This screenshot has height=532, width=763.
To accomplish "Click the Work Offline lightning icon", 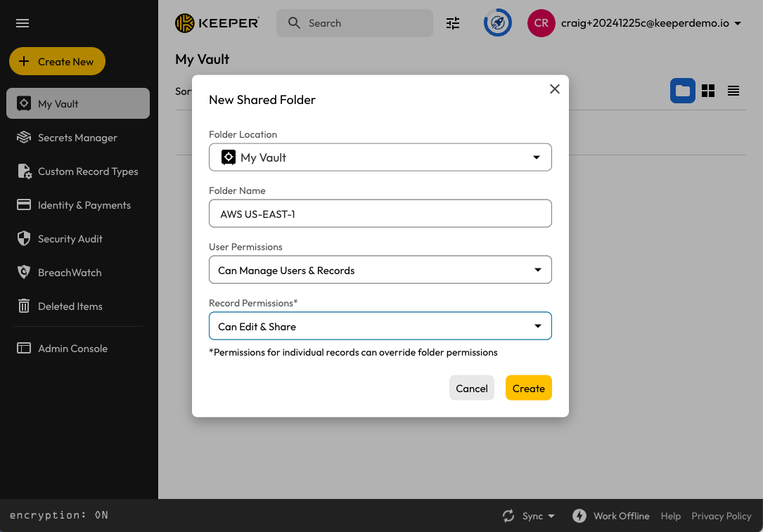I will tap(579, 516).
